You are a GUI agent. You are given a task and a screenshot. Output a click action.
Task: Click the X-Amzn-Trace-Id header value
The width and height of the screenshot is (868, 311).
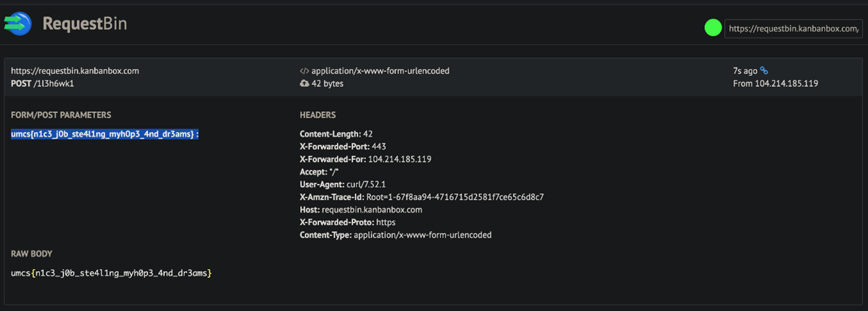point(455,197)
